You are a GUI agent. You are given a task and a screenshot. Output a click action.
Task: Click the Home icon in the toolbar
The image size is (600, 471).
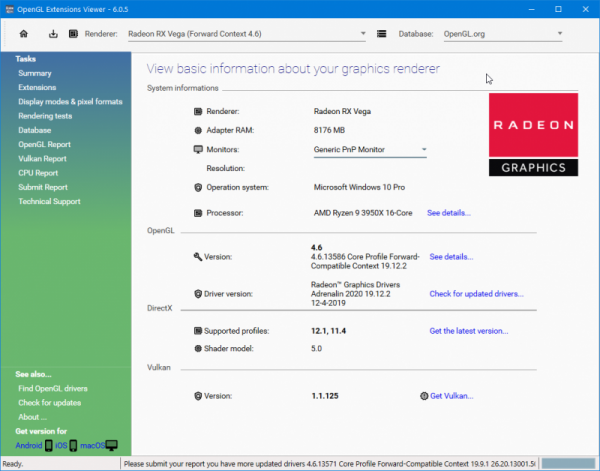tap(24, 34)
